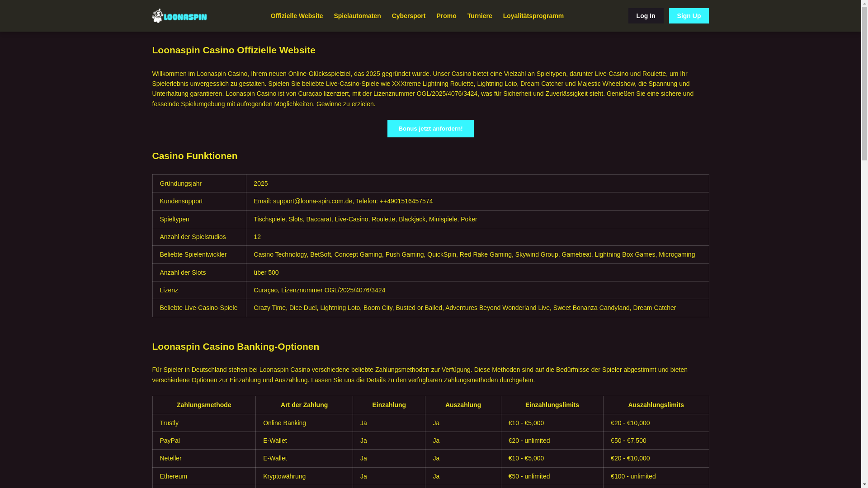
Task: Click the Loonaspin logo
Action: point(179,16)
